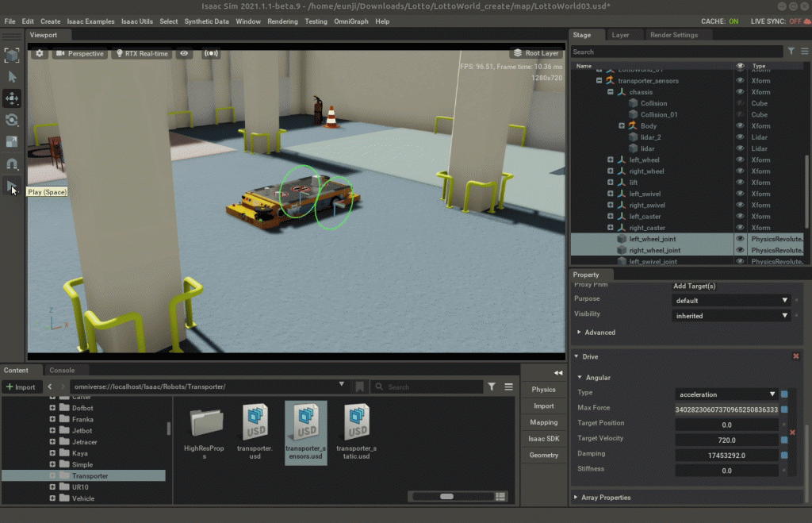
Task: Show the hidden Collision_01 cube
Action: pyautogui.click(x=740, y=114)
